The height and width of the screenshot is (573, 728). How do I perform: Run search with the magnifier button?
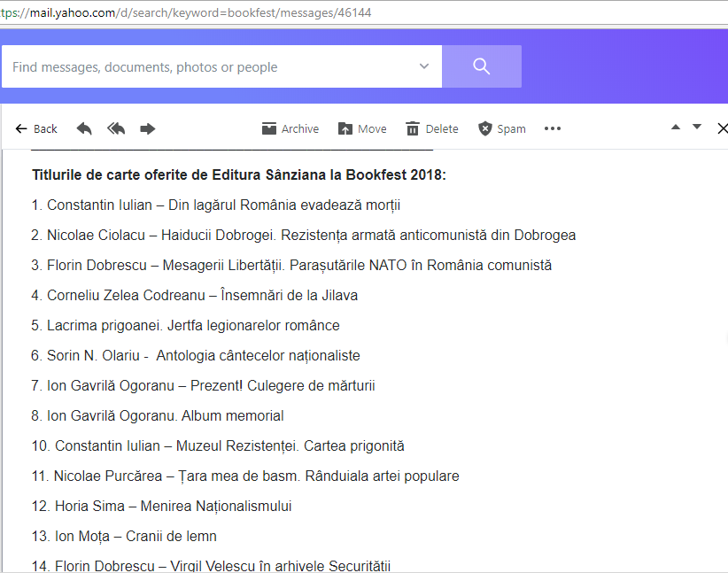coord(481,66)
